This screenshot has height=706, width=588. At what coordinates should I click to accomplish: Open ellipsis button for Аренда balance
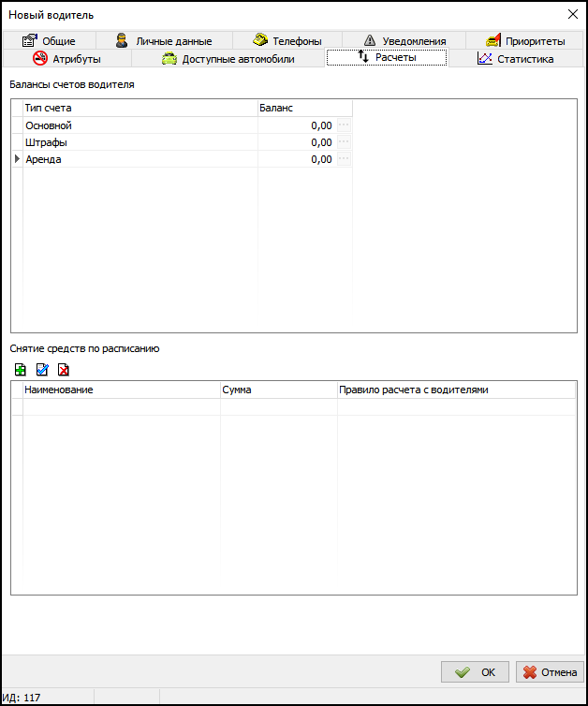[344, 159]
